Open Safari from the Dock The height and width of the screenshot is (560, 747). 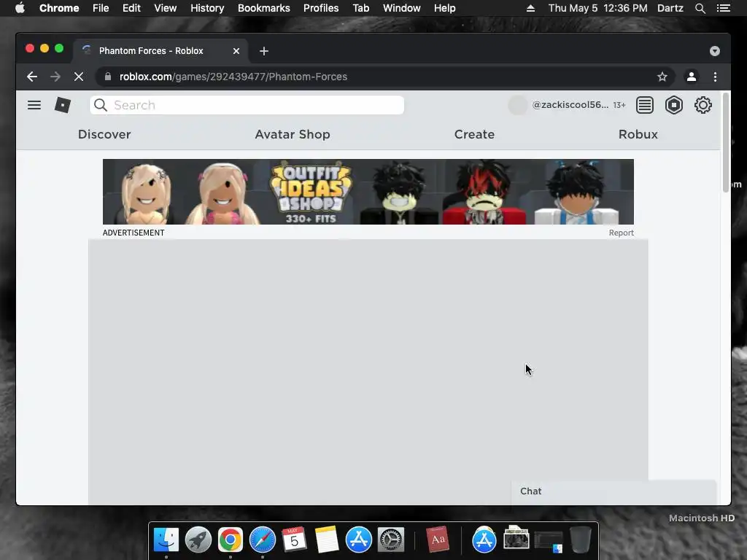pos(263,540)
